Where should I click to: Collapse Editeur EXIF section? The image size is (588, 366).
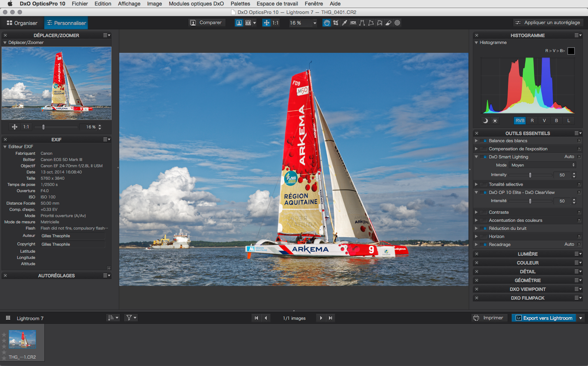5,147
